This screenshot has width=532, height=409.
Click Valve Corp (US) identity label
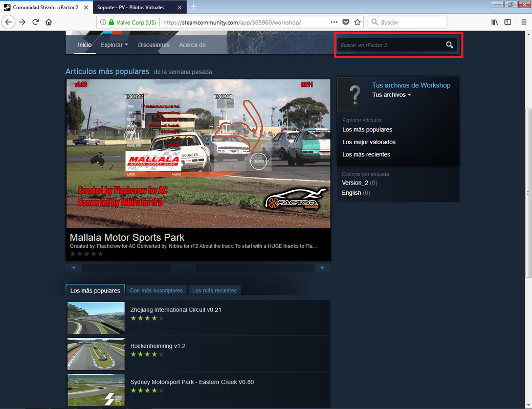click(136, 22)
